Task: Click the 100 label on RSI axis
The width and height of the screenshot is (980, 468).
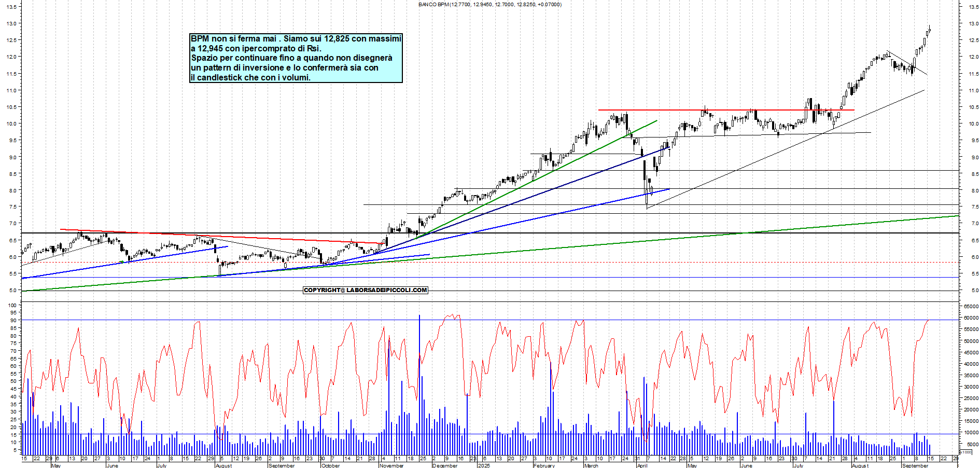Action: tap(12, 306)
